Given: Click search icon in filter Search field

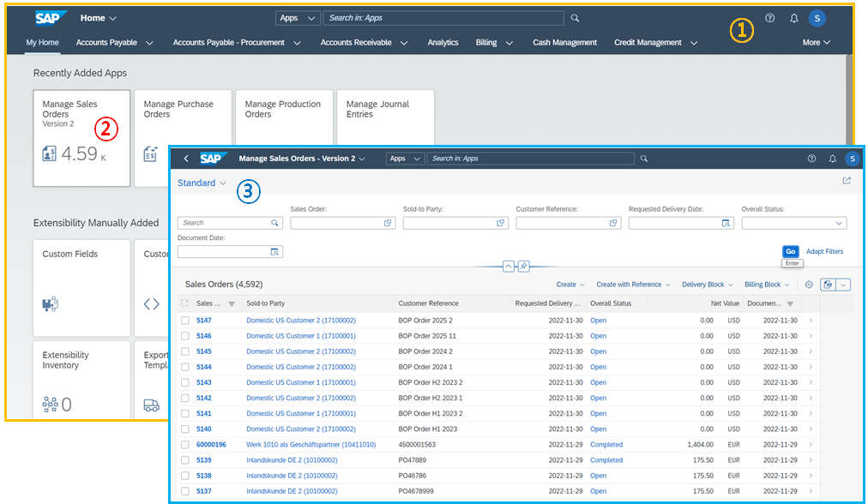Looking at the screenshot, I should click(274, 223).
